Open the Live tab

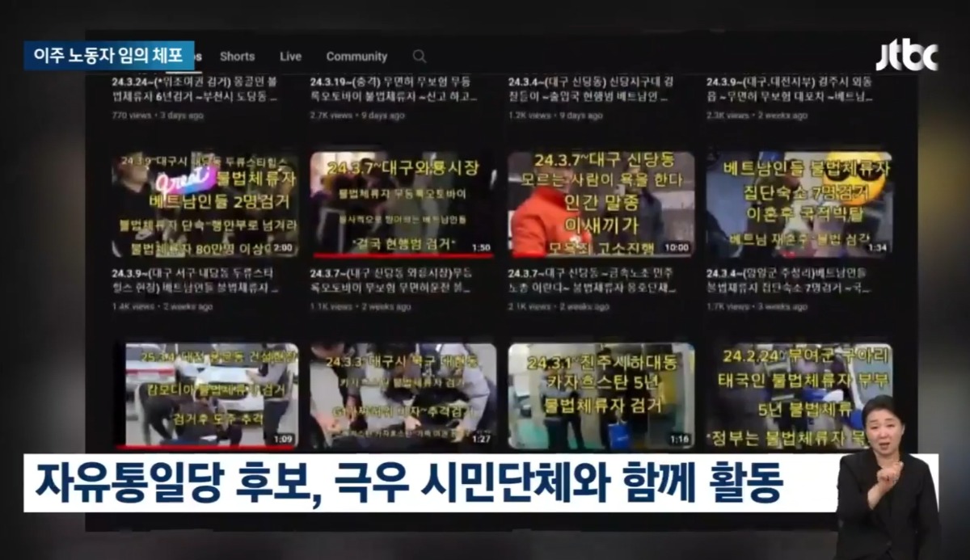pyautogui.click(x=290, y=57)
